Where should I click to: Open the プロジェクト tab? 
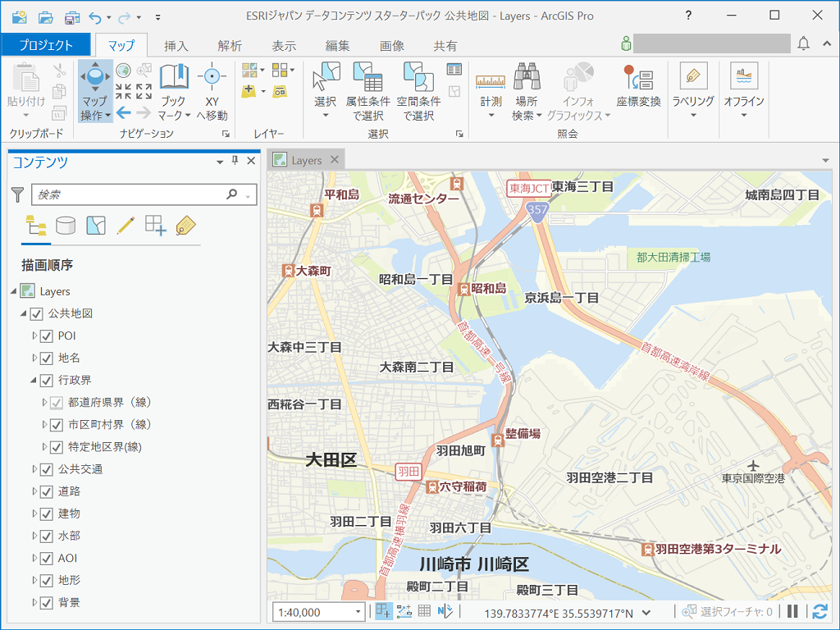[x=46, y=45]
